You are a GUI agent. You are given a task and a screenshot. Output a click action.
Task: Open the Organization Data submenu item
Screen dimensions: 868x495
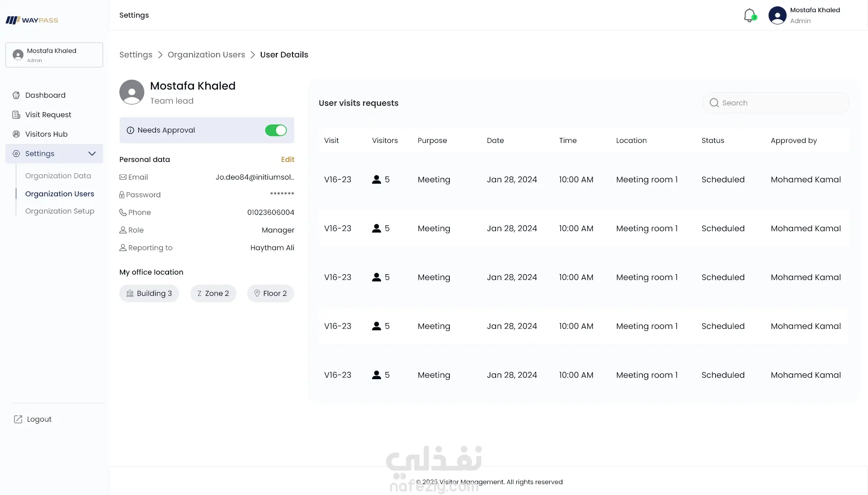(58, 176)
